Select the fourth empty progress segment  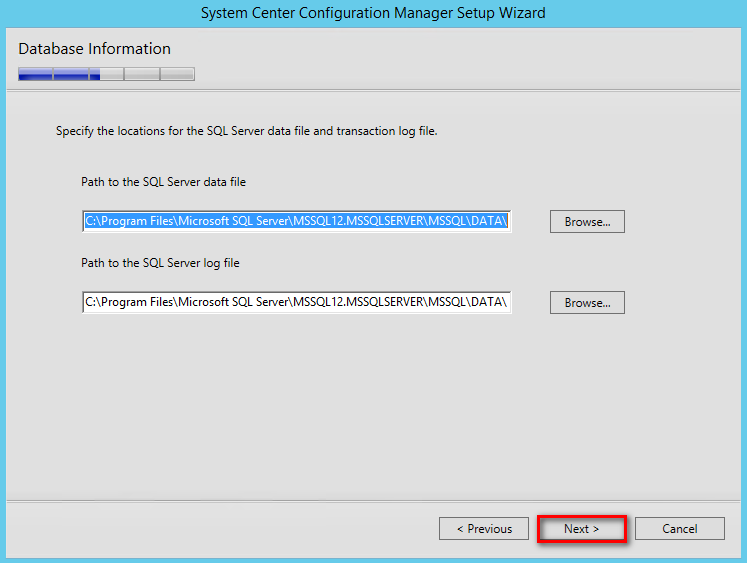[142, 74]
